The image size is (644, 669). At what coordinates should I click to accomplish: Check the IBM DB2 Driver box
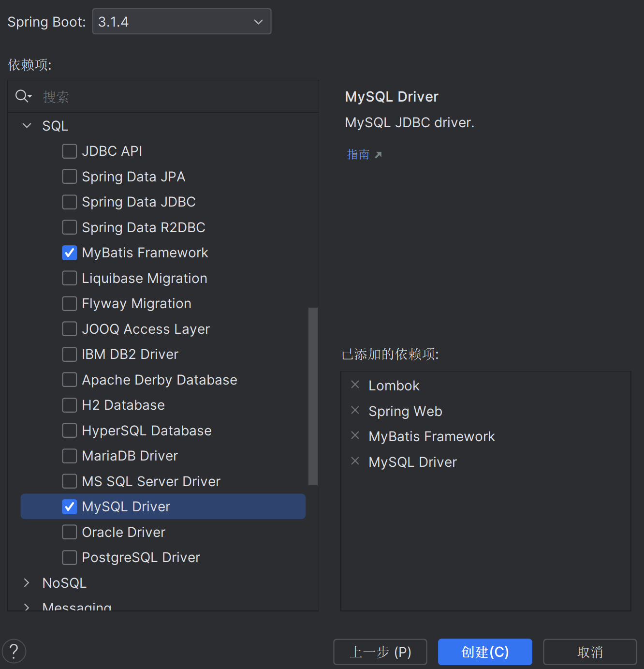click(x=70, y=354)
